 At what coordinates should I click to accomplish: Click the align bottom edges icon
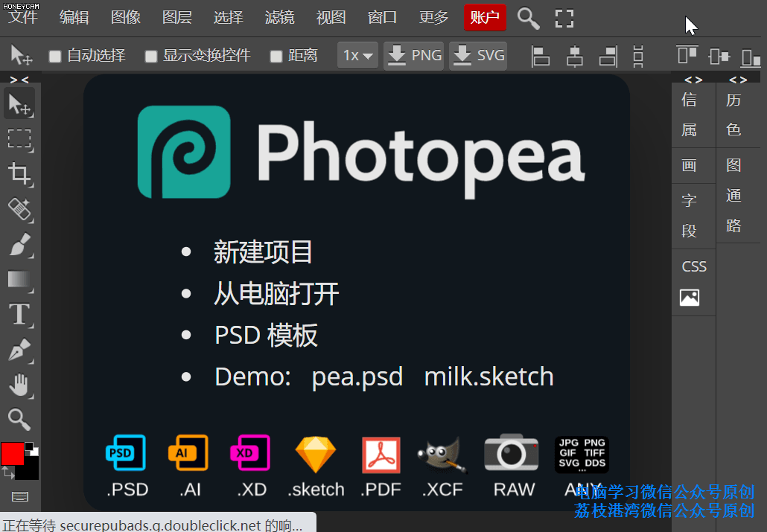point(751,57)
